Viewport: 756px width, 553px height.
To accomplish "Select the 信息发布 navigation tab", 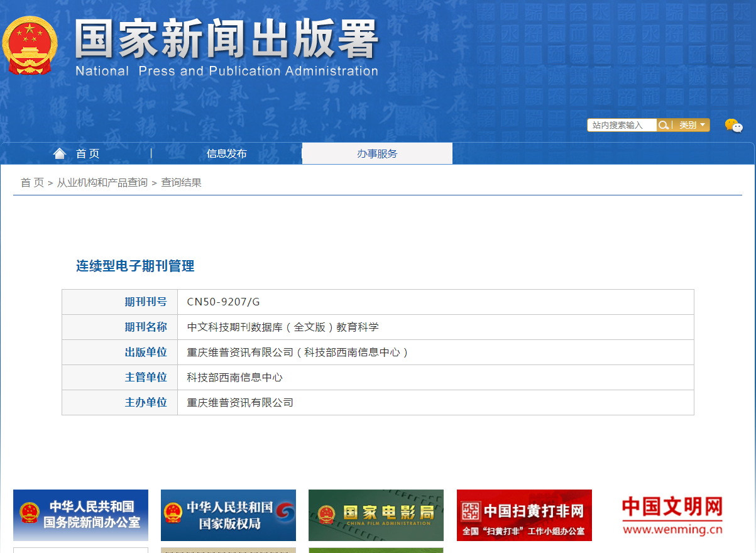I will pos(226,153).
